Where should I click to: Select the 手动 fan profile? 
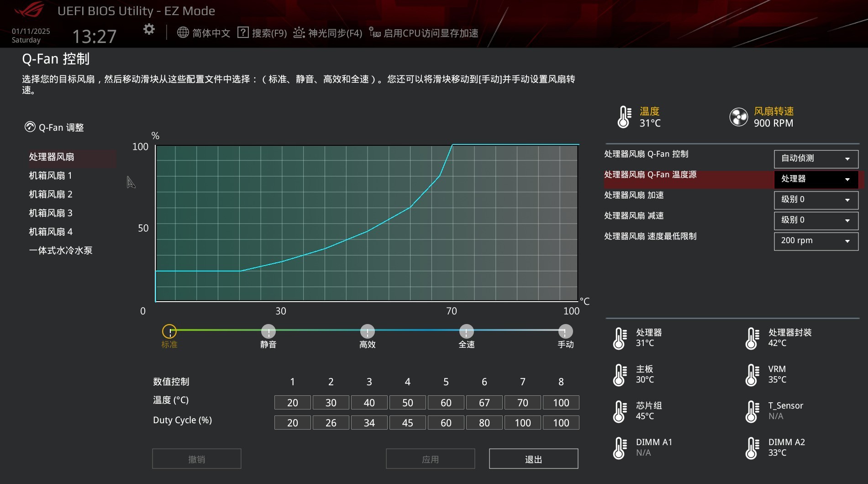pos(565,331)
